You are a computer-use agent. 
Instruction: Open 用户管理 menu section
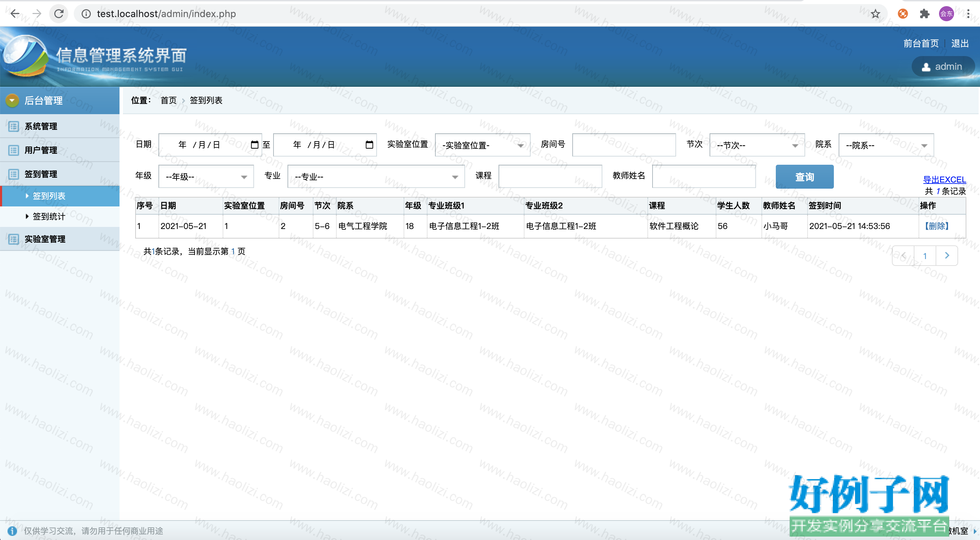[x=60, y=150]
